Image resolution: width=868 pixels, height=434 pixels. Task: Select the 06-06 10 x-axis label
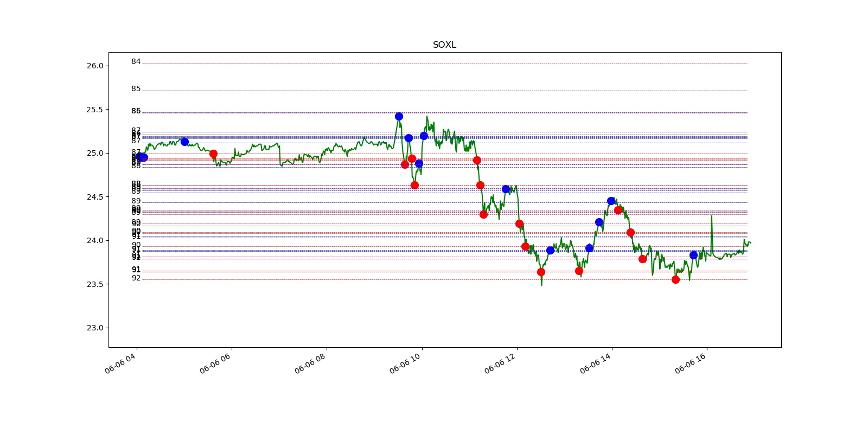(405, 363)
